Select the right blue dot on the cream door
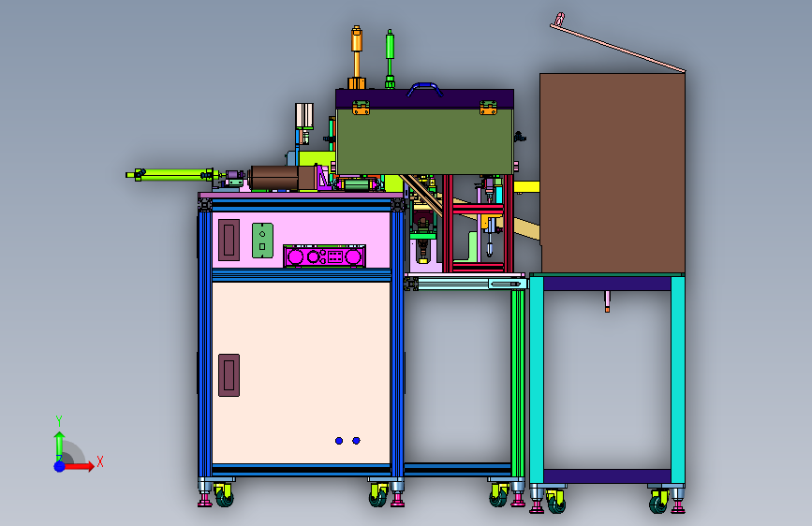 click(x=356, y=441)
